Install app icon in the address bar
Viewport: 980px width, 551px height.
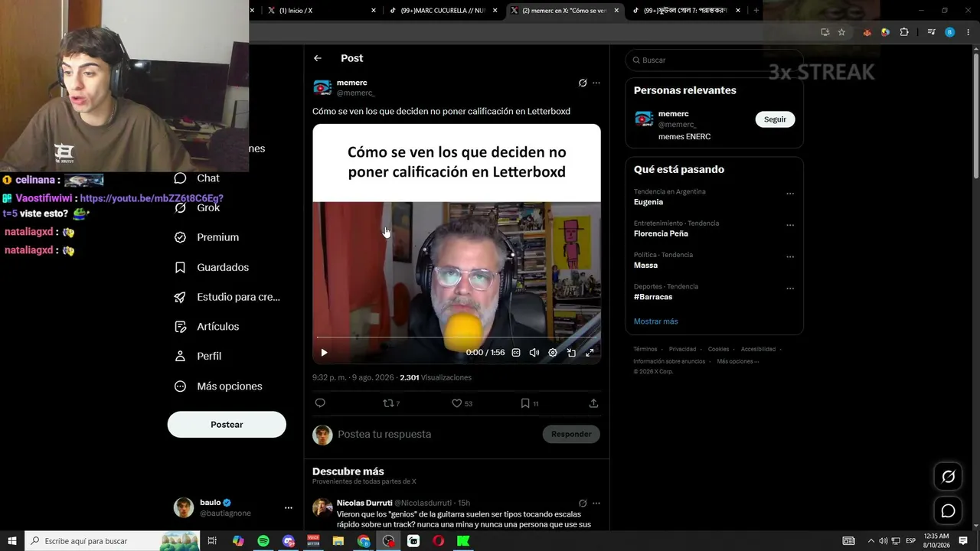tap(825, 32)
